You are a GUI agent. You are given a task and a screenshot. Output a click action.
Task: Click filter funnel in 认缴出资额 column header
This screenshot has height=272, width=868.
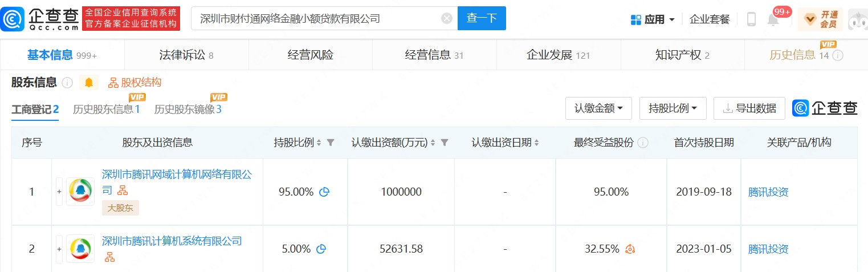point(445,143)
